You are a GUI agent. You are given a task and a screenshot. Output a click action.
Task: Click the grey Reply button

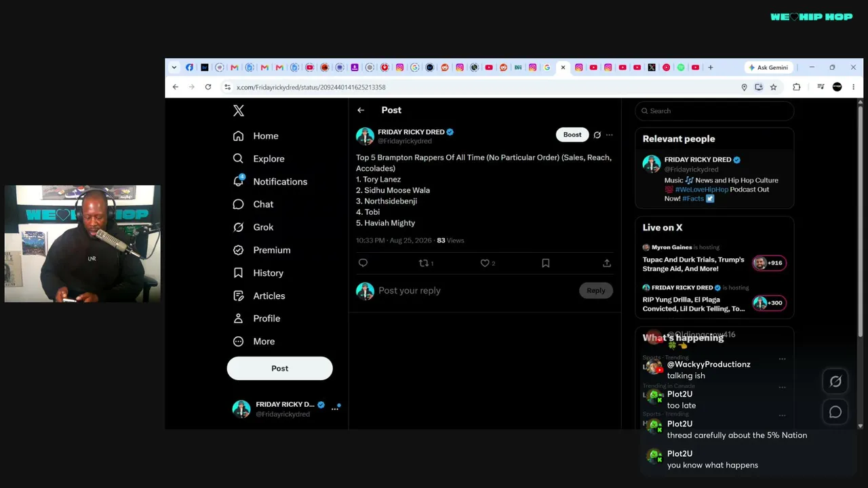point(596,290)
